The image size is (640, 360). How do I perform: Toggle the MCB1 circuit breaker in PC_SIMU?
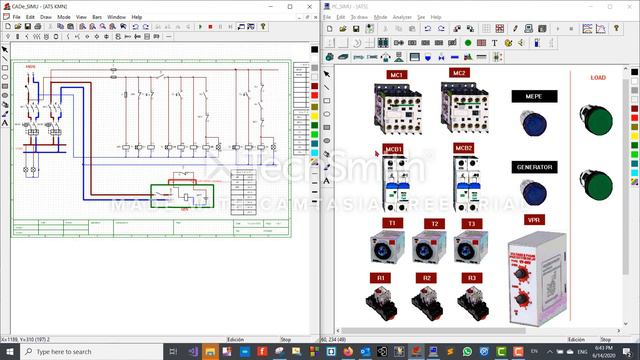[x=395, y=184]
